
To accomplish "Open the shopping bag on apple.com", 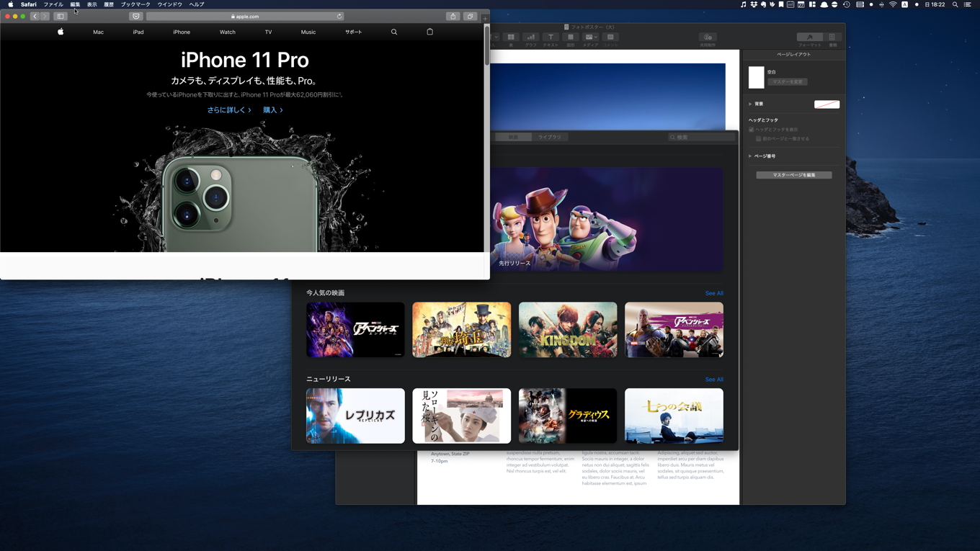I will click(430, 32).
